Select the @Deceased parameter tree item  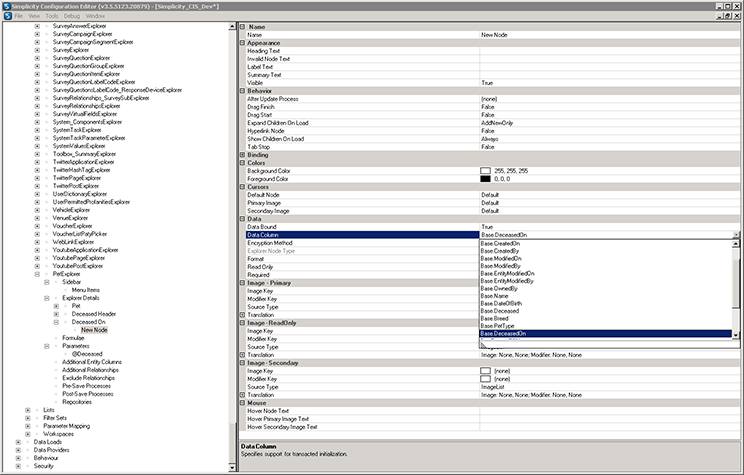(x=87, y=354)
